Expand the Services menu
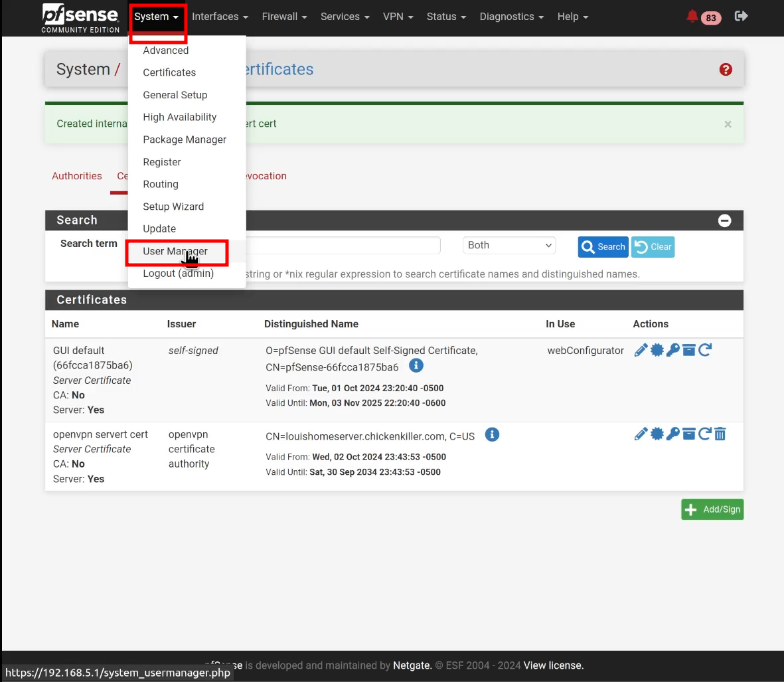The image size is (784, 682). [345, 17]
